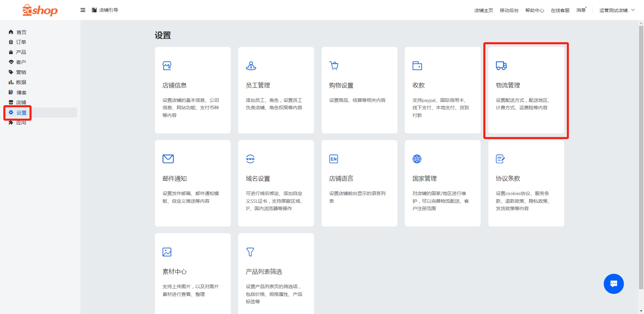Open the 员工管理 card title

[x=258, y=85]
